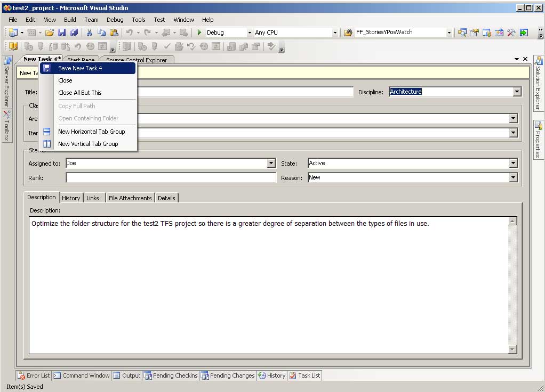Open the File menu
Viewport: 545px width, 392px height.
point(13,20)
